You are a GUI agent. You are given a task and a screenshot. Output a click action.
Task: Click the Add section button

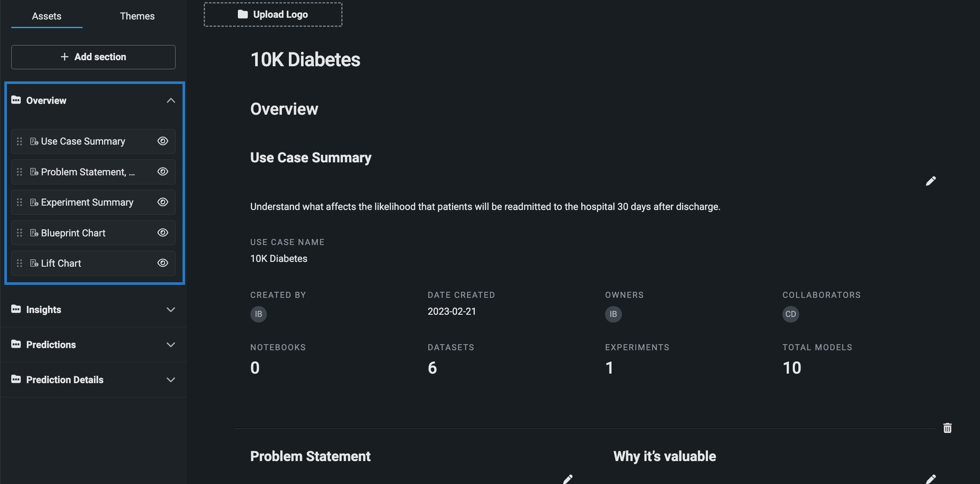tap(93, 57)
